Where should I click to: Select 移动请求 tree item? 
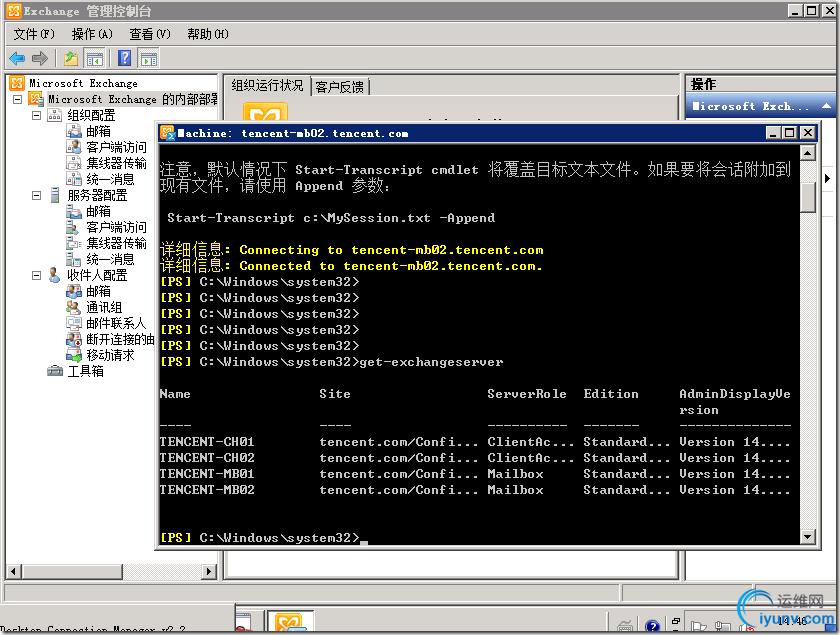[110, 355]
